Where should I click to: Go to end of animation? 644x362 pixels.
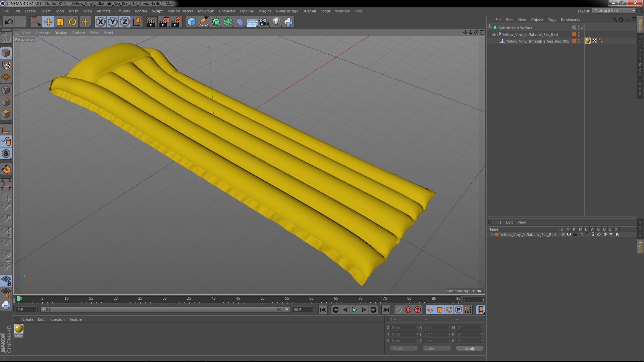pyautogui.click(x=386, y=310)
